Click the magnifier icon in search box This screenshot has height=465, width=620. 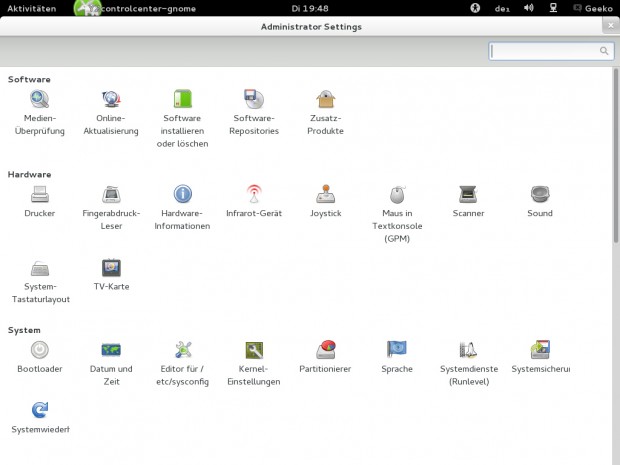[x=604, y=51]
